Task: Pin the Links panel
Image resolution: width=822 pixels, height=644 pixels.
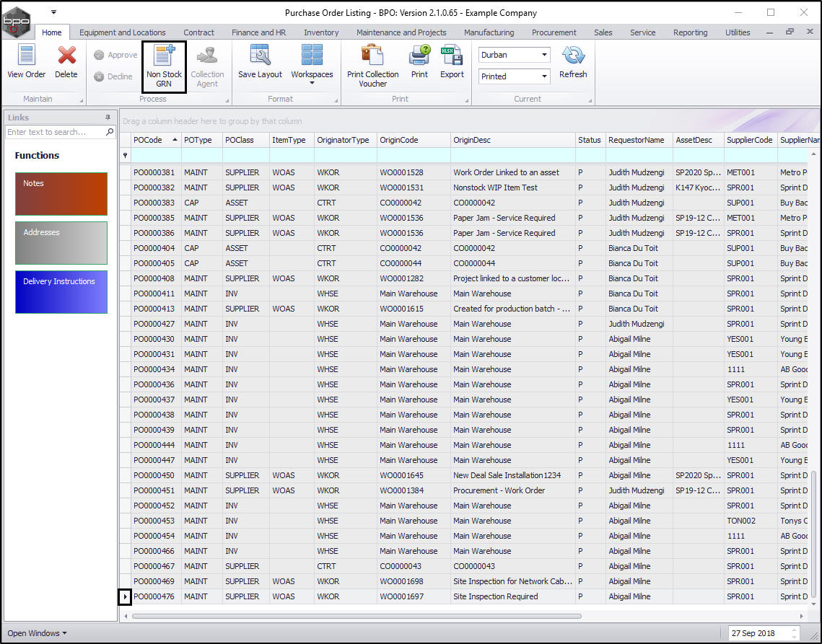Action: coord(108,118)
